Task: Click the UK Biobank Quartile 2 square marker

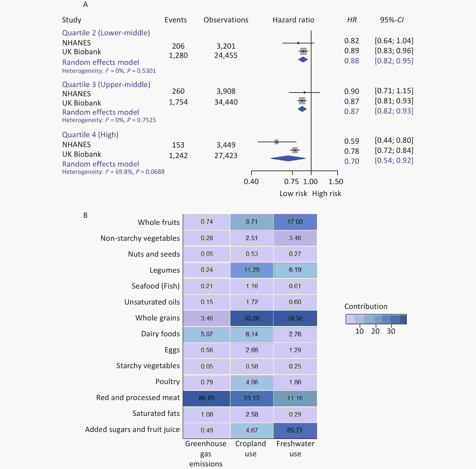Action: (303, 51)
